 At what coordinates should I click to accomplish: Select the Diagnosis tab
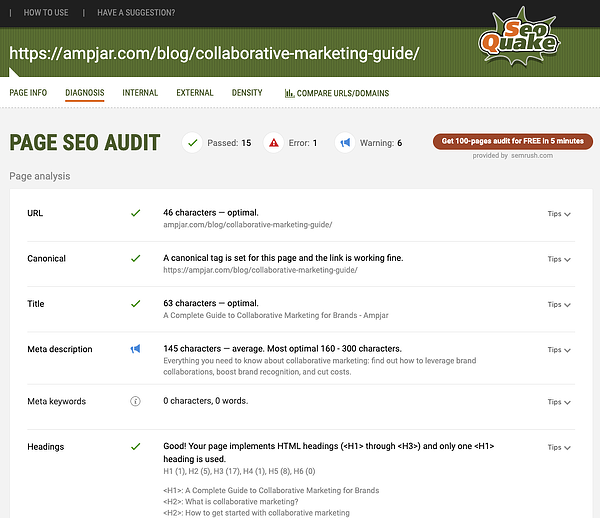(x=85, y=93)
